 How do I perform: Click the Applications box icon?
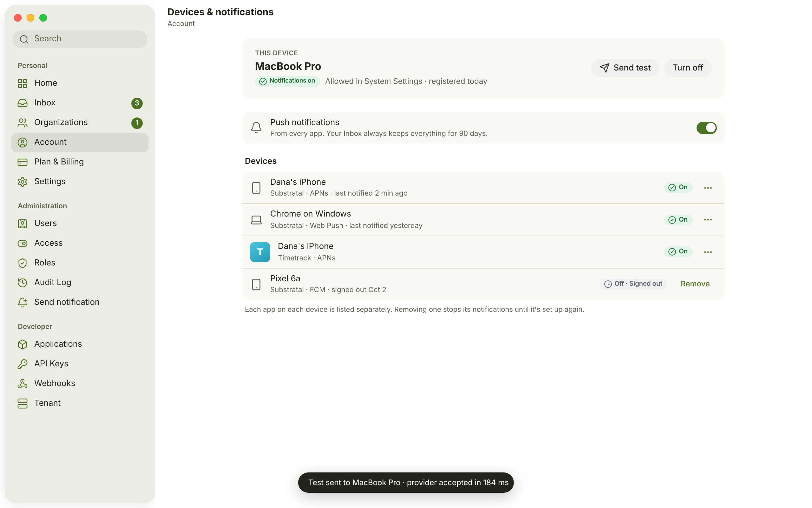click(x=23, y=344)
